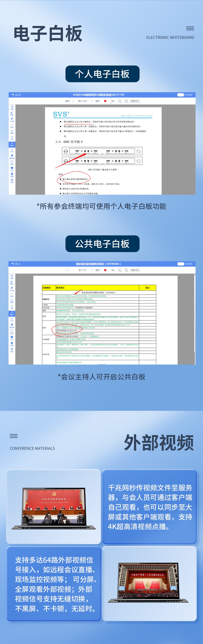203x644 pixels.
Task: Click previous page chevron in personal whiteboard
Action: (73, 101)
